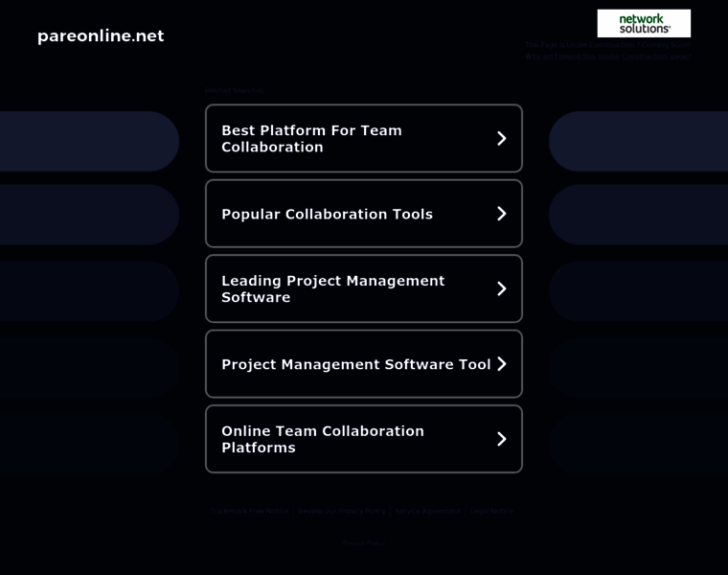Hit arrow beside Online Team Collaboration Platforms
Viewport: 728px width, 575px height.
(x=501, y=439)
